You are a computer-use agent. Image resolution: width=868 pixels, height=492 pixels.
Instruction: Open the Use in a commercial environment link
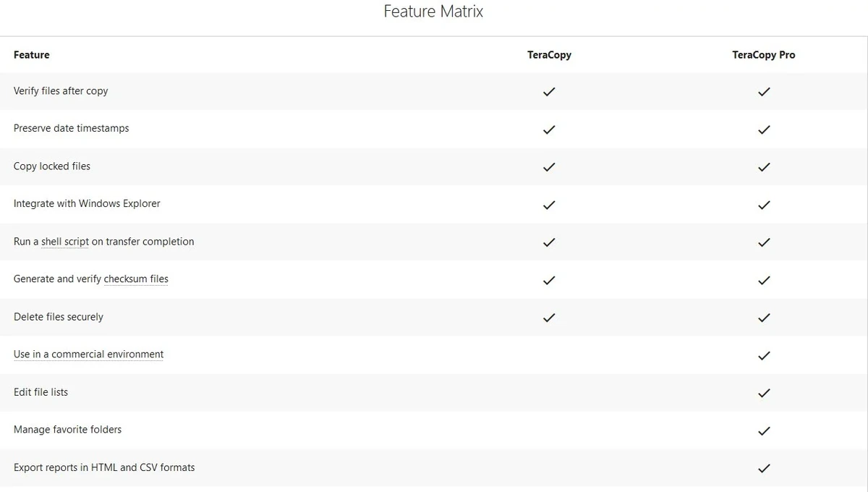pyautogui.click(x=88, y=355)
